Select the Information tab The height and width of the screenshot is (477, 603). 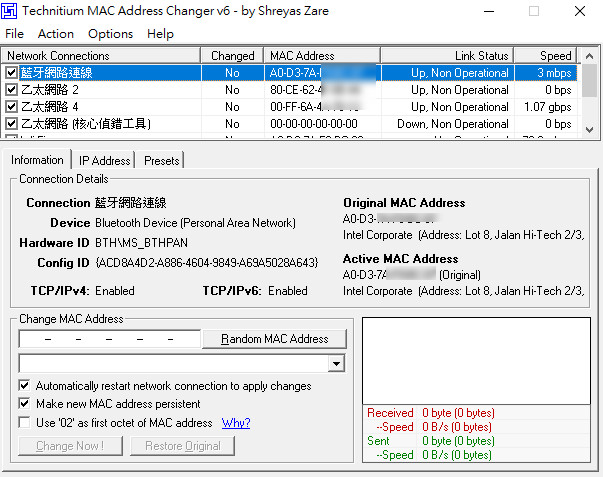37,160
